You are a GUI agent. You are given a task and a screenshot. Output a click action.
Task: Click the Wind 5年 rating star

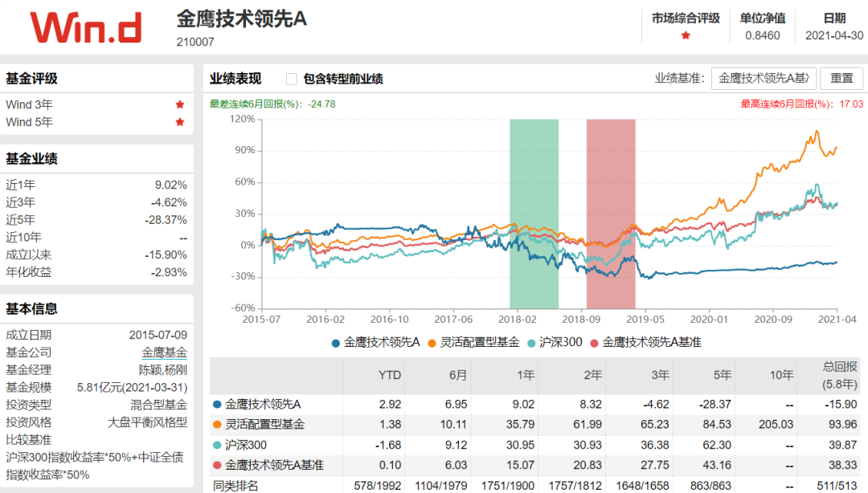(179, 122)
